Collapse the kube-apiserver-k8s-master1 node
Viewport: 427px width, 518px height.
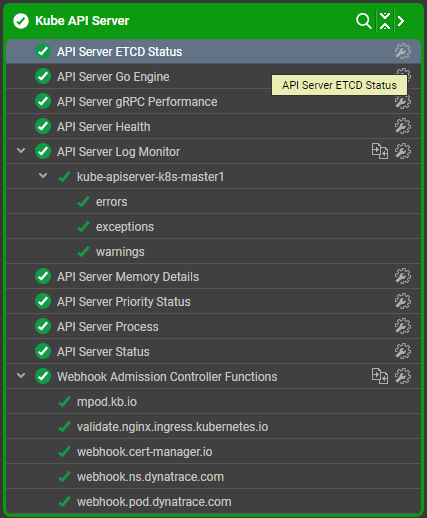(x=43, y=176)
